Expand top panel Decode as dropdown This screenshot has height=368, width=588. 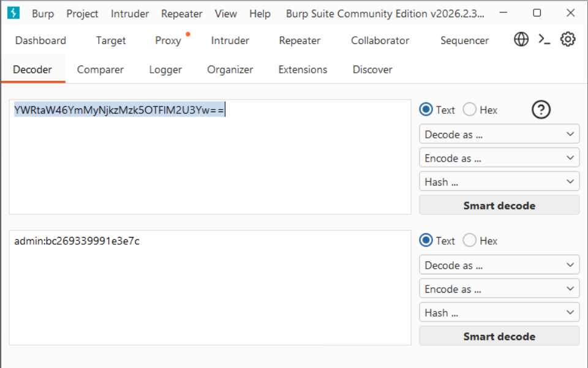pos(499,134)
